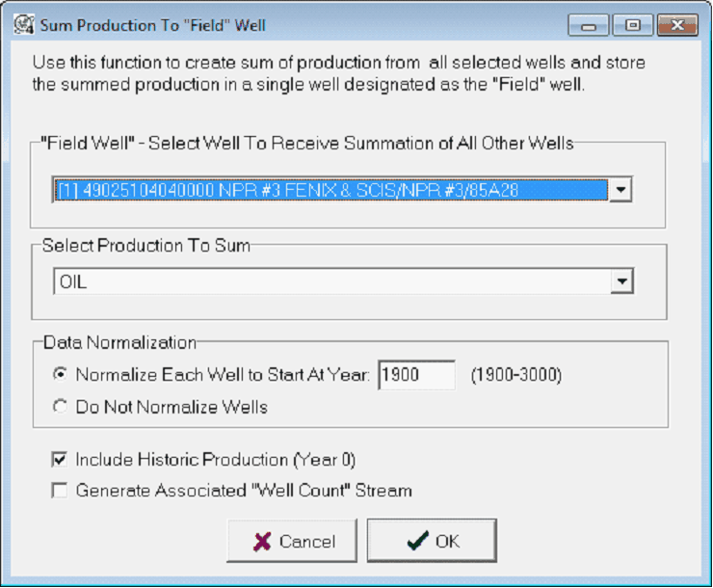Click the Data Normalization group label
Viewport: 713px width, 588px height.
click(x=120, y=342)
